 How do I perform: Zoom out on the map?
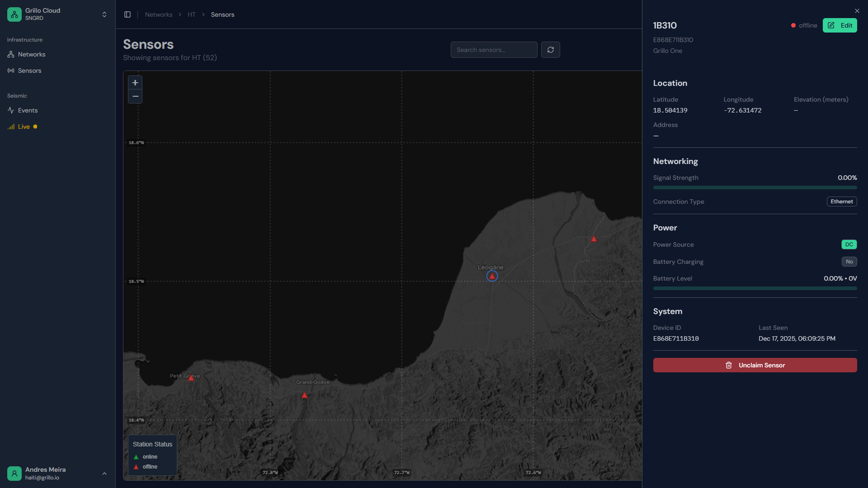pos(135,96)
